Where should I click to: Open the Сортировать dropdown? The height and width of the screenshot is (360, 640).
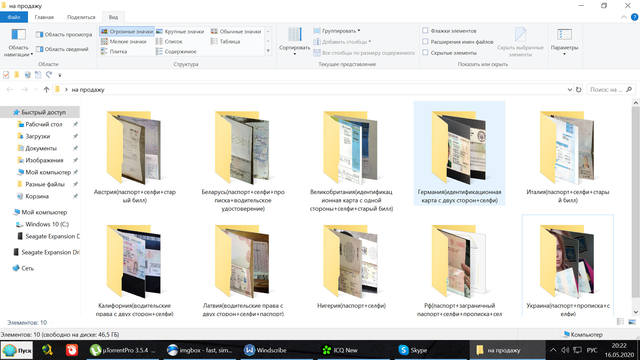tap(294, 41)
